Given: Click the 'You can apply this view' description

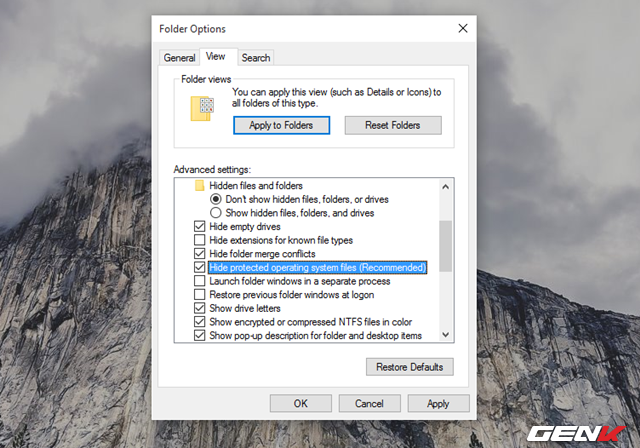Looking at the screenshot, I should pos(337,98).
